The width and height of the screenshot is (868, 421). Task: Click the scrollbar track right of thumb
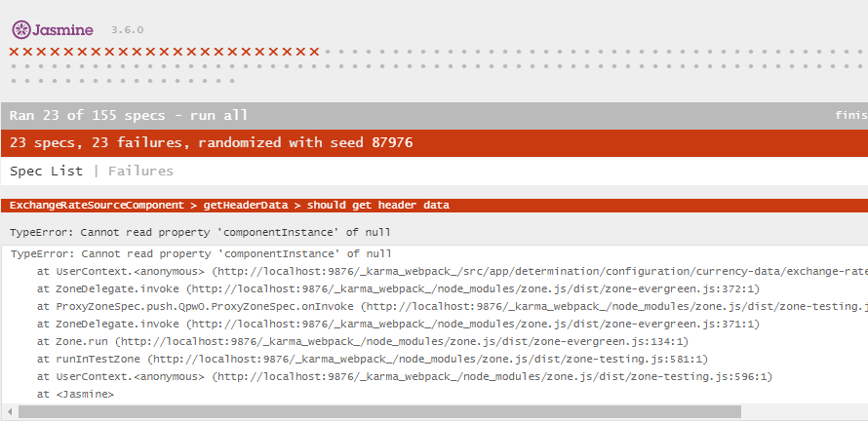point(805,412)
